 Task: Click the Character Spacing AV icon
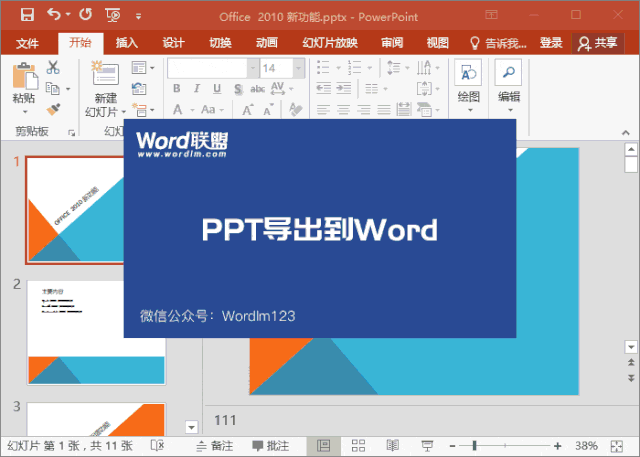pyautogui.click(x=278, y=88)
